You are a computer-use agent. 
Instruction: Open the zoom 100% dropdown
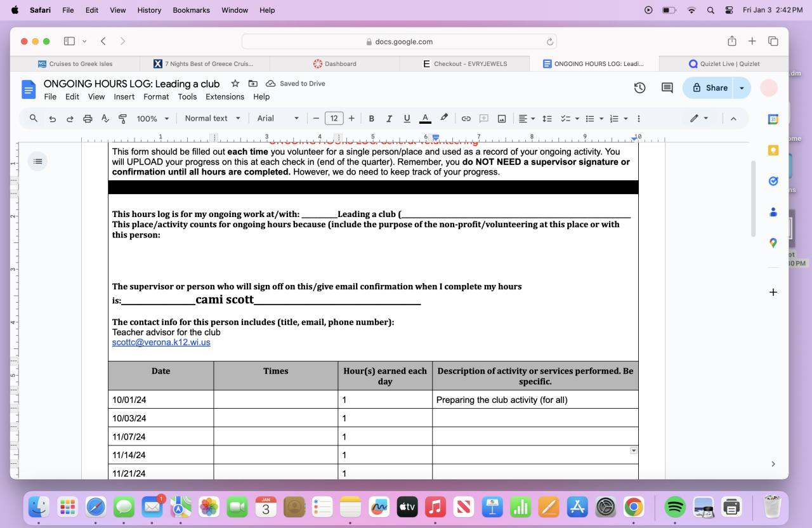click(x=153, y=119)
